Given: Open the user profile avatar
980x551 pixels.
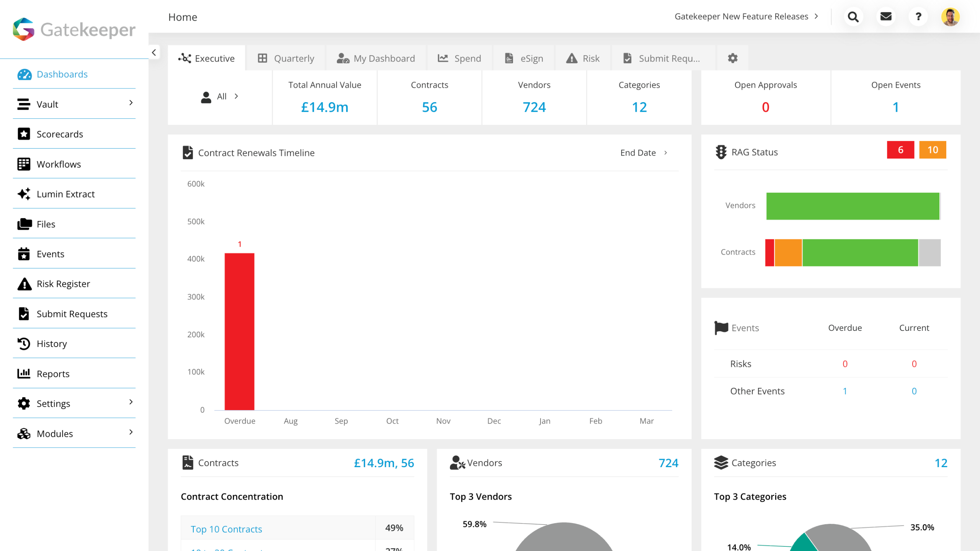Looking at the screenshot, I should (x=950, y=17).
